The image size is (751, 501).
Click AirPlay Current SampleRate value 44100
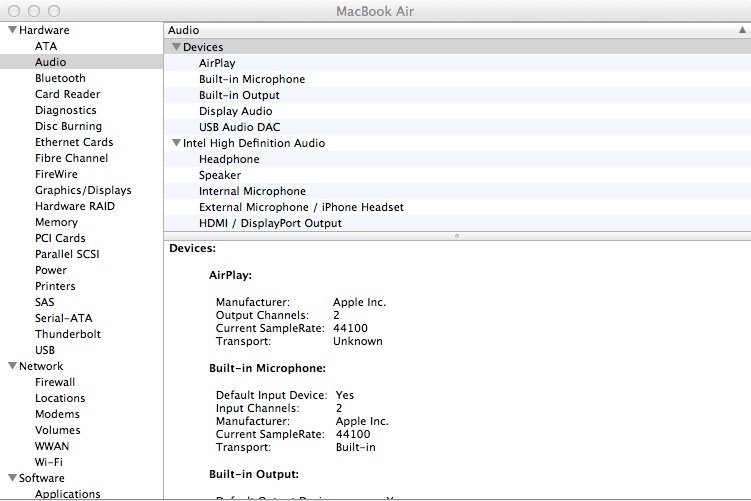[x=351, y=328]
